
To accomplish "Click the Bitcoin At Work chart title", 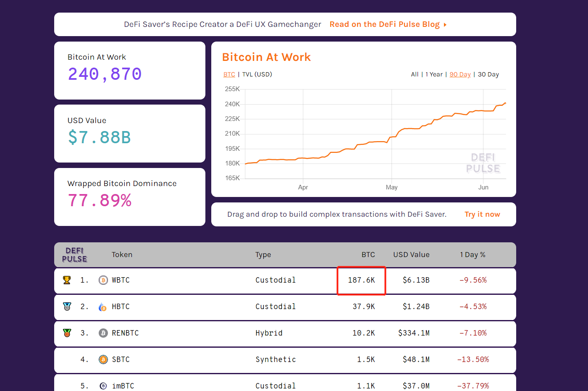I will tap(266, 57).
